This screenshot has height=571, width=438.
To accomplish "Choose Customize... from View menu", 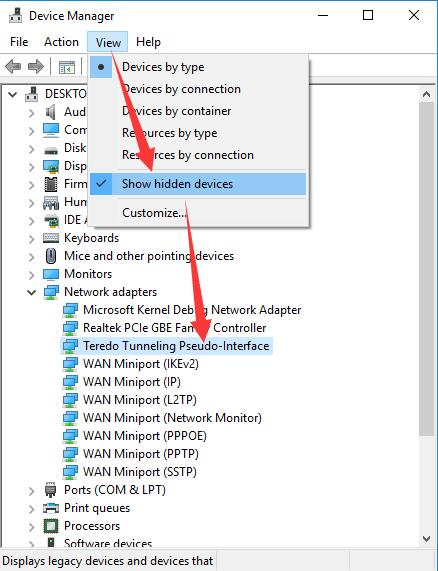I will (198, 213).
